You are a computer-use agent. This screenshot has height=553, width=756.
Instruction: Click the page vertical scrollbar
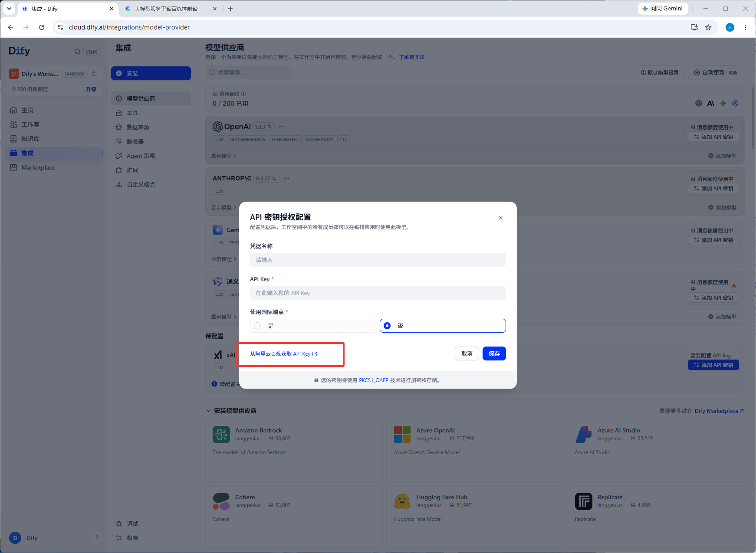click(753, 117)
